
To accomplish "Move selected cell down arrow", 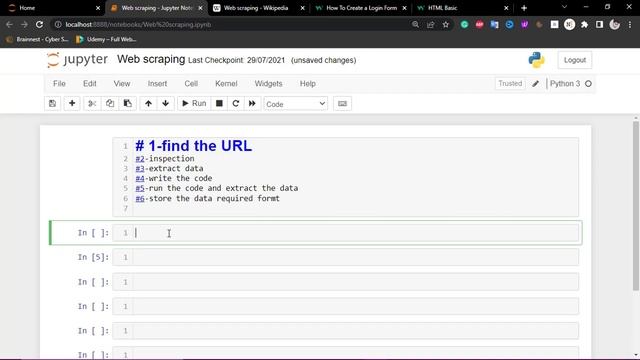I will point(166,104).
